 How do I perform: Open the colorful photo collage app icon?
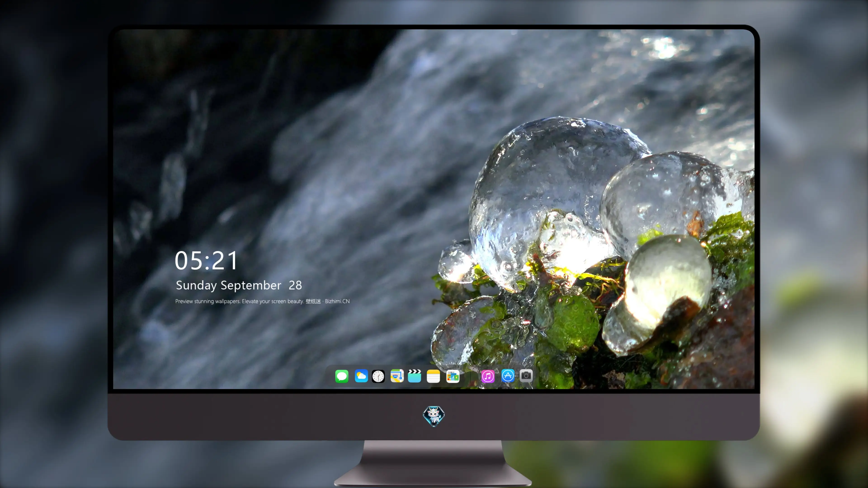(453, 376)
